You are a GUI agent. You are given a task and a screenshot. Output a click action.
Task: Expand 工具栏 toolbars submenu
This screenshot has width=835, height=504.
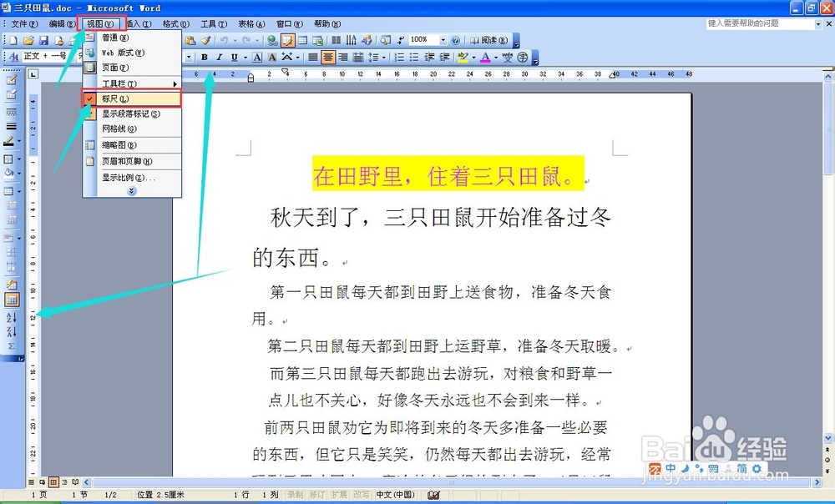132,83
